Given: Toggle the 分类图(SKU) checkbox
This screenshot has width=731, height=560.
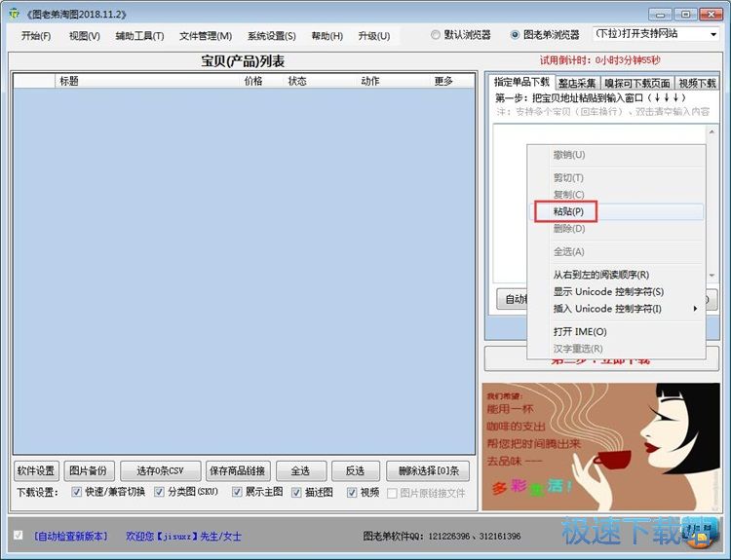Looking at the screenshot, I should coord(160,492).
